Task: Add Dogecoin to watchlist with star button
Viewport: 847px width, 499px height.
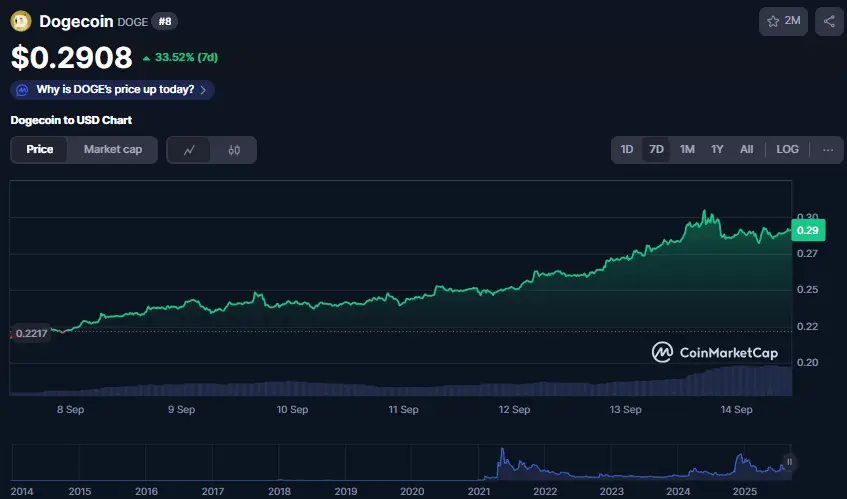Action: point(783,21)
